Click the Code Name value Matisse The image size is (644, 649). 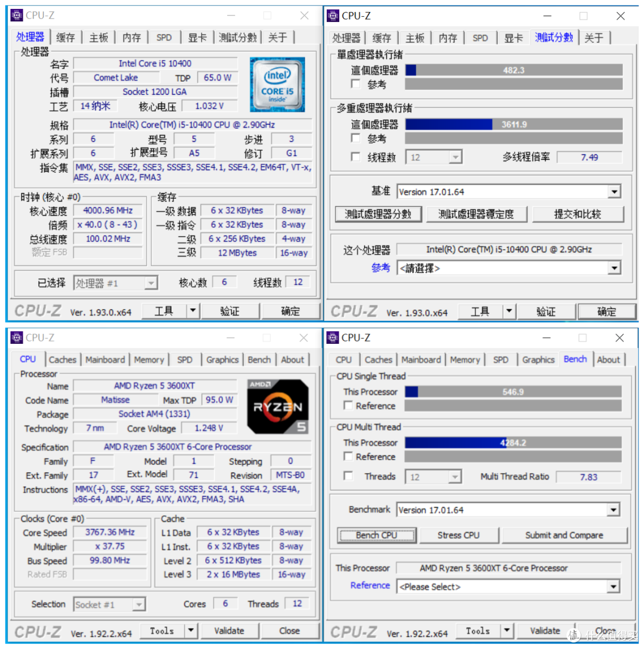(116, 399)
